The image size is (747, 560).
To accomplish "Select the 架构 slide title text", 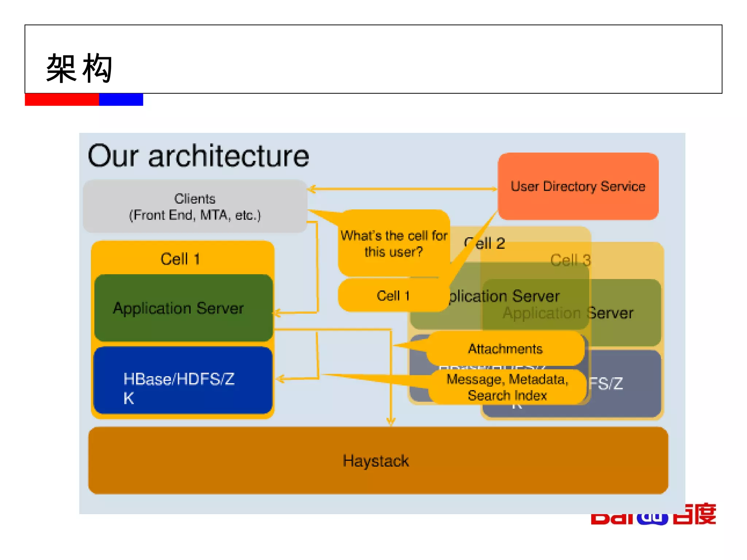I will pos(79,68).
